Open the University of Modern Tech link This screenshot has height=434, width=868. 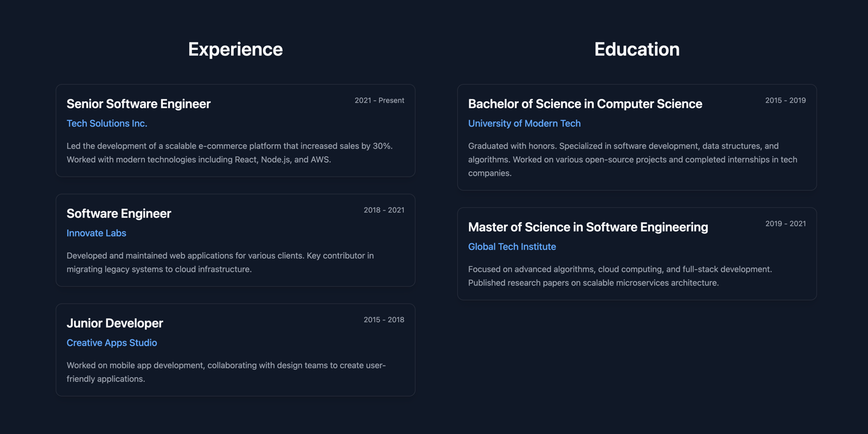pyautogui.click(x=525, y=124)
